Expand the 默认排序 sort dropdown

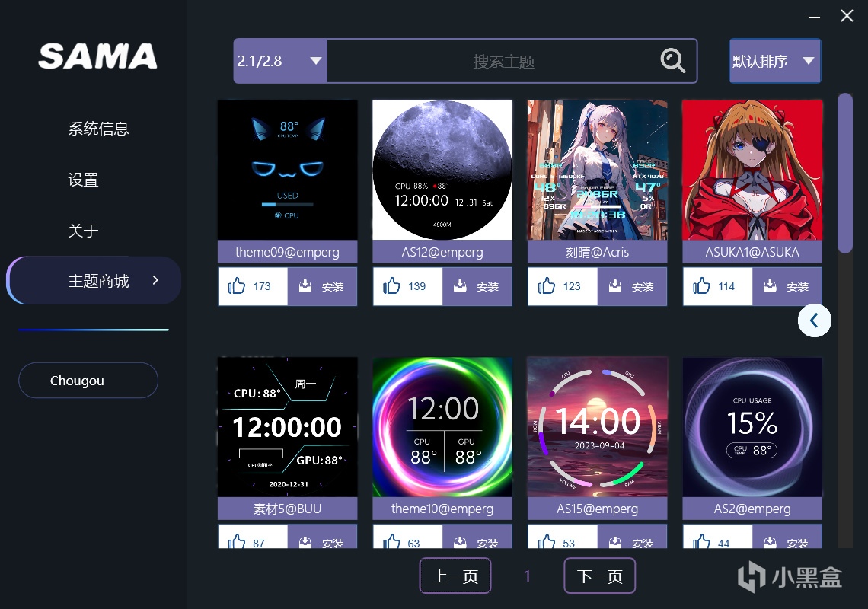[775, 61]
